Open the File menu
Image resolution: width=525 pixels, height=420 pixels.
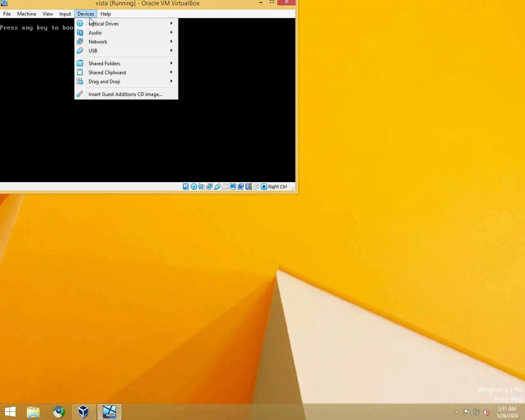[7, 14]
